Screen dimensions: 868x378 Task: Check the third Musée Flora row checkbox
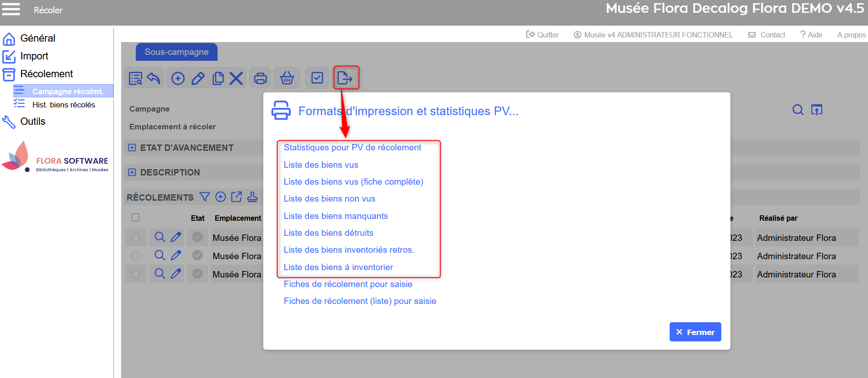point(136,274)
